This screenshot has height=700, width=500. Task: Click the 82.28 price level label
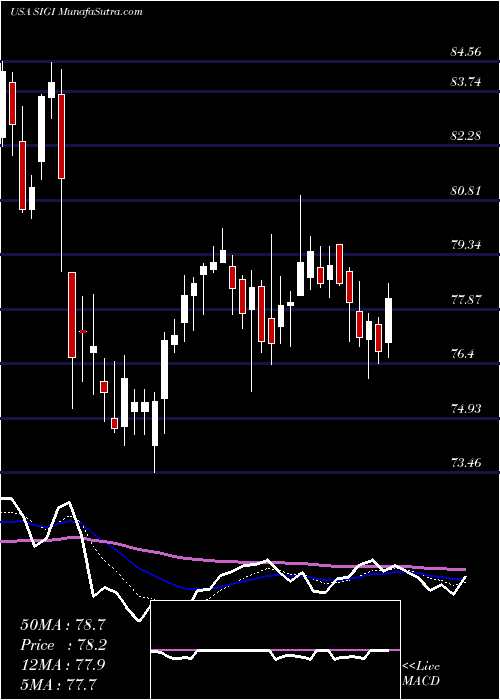point(466,136)
